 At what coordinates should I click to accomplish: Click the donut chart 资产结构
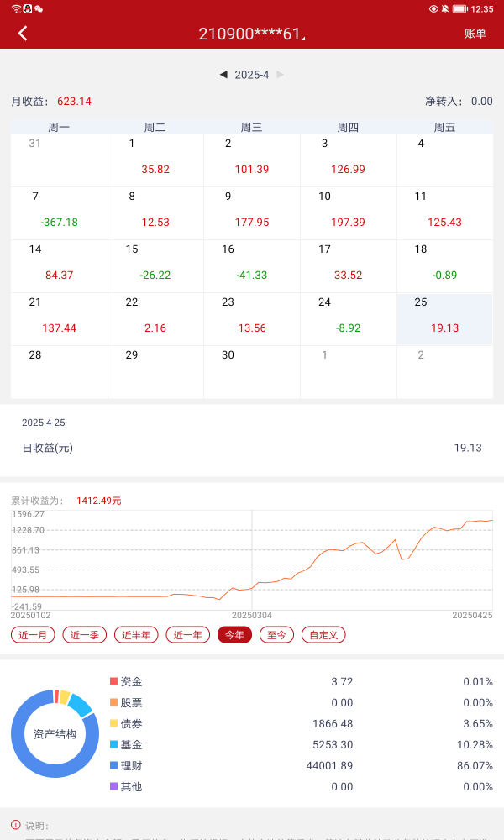point(55,733)
